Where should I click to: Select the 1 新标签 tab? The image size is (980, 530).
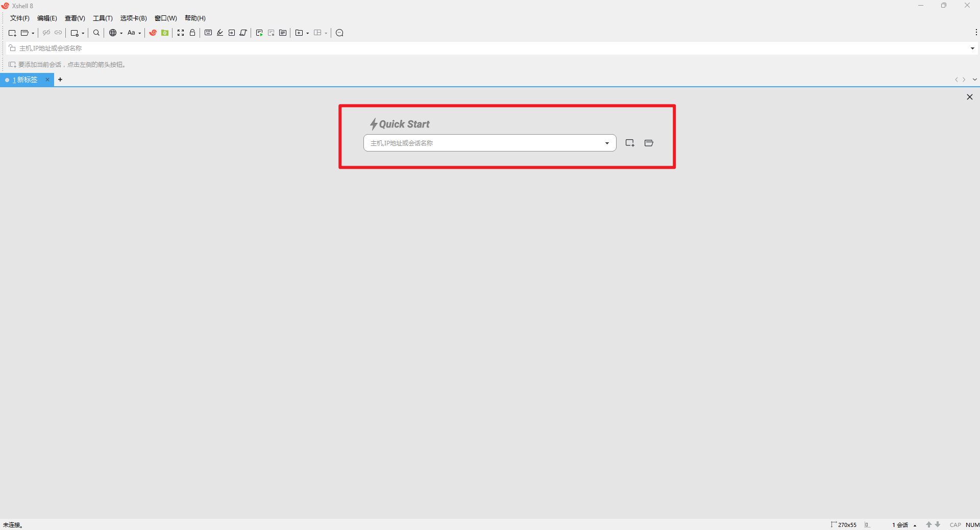tap(25, 80)
